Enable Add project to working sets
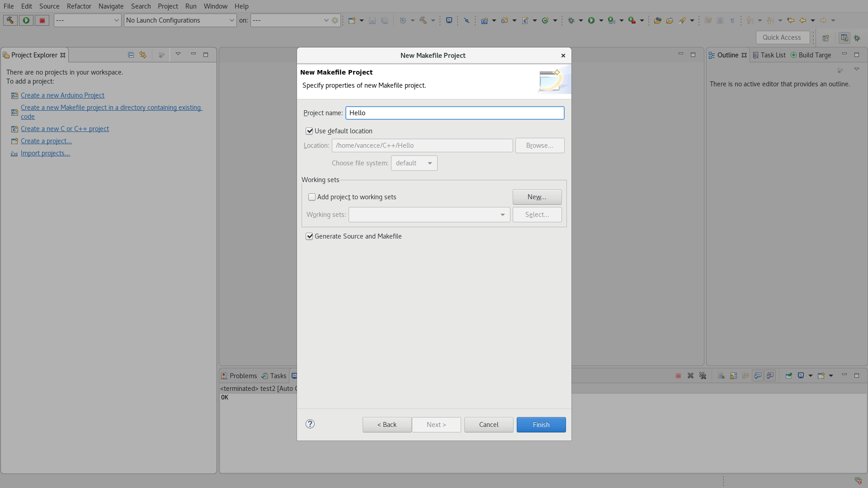Image resolution: width=868 pixels, height=488 pixels. coord(312,197)
